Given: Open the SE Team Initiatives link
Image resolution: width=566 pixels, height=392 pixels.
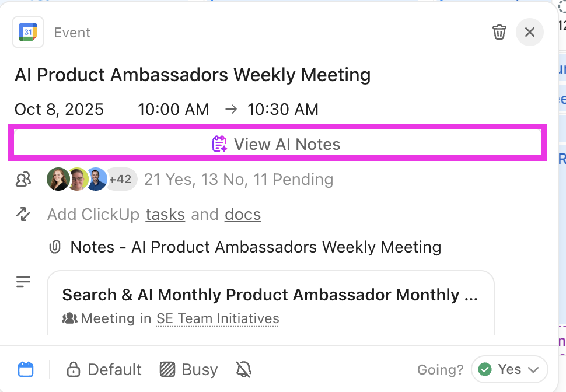Looking at the screenshot, I should point(217,318).
